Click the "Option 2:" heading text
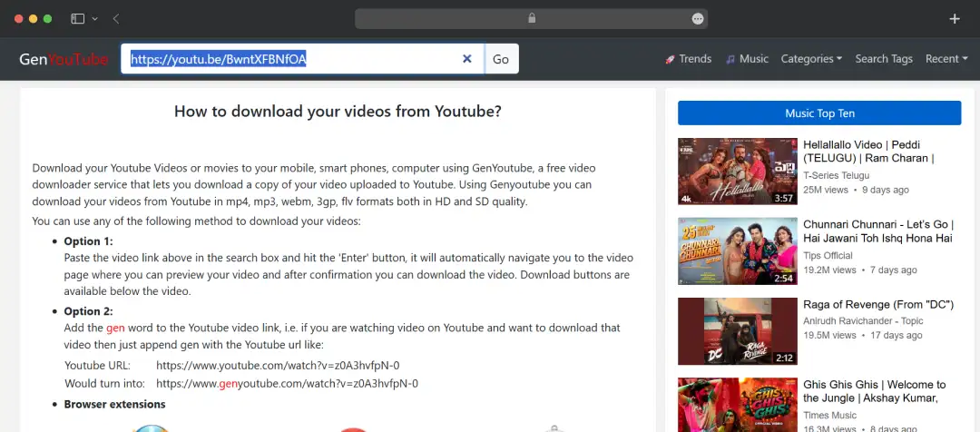 pyautogui.click(x=88, y=311)
